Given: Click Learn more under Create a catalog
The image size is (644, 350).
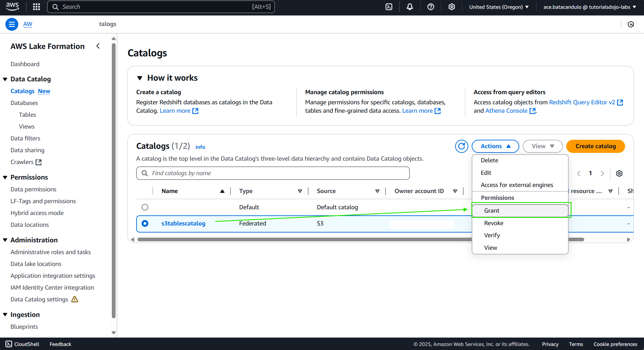Looking at the screenshot, I should tap(179, 111).
